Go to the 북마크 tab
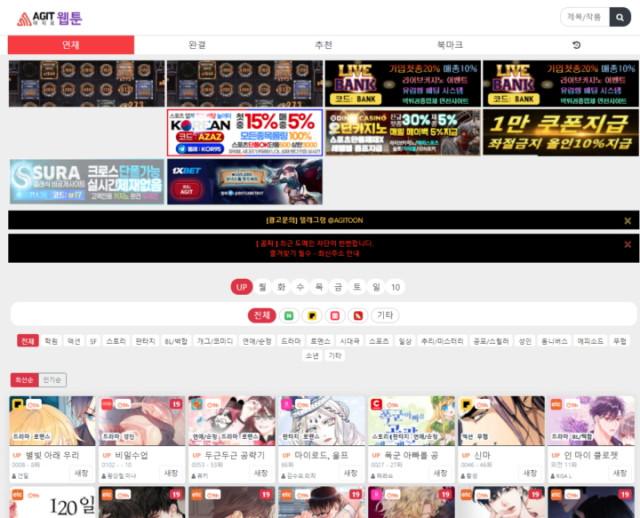This screenshot has width=640, height=518. [x=450, y=44]
